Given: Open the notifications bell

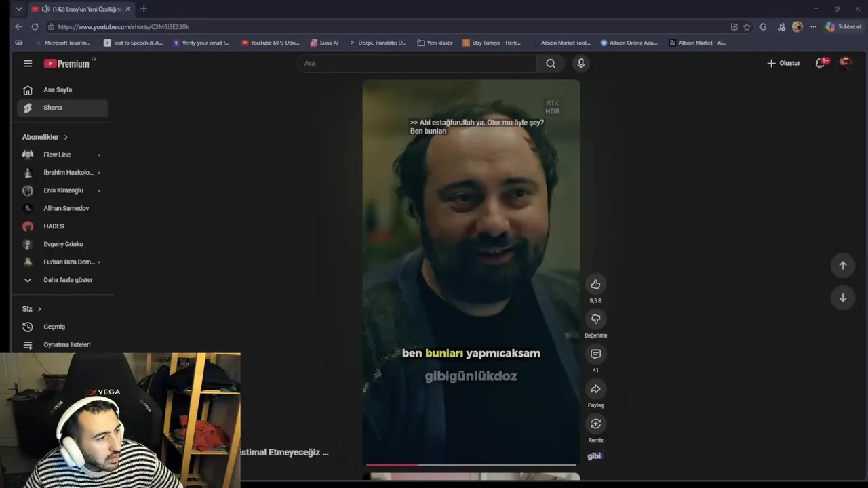Looking at the screenshot, I should point(821,62).
